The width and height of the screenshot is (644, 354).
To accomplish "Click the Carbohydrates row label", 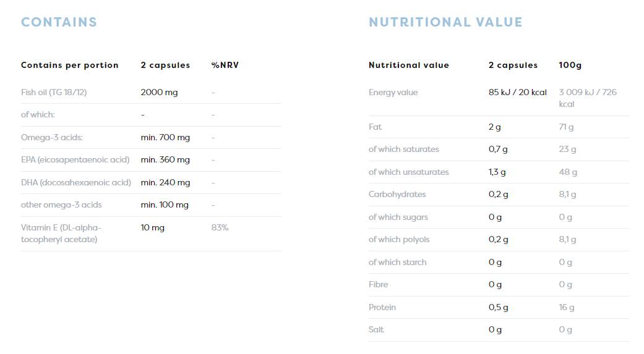I will point(397,194).
